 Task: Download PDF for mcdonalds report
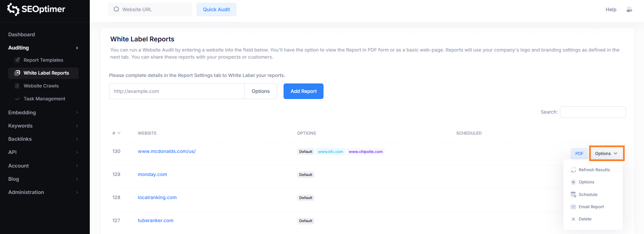579,154
